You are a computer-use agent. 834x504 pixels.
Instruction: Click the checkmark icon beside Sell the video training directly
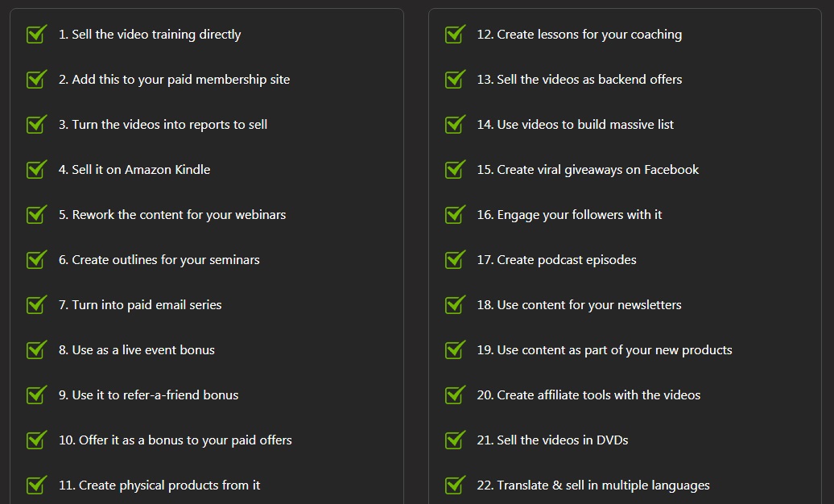[36, 35]
